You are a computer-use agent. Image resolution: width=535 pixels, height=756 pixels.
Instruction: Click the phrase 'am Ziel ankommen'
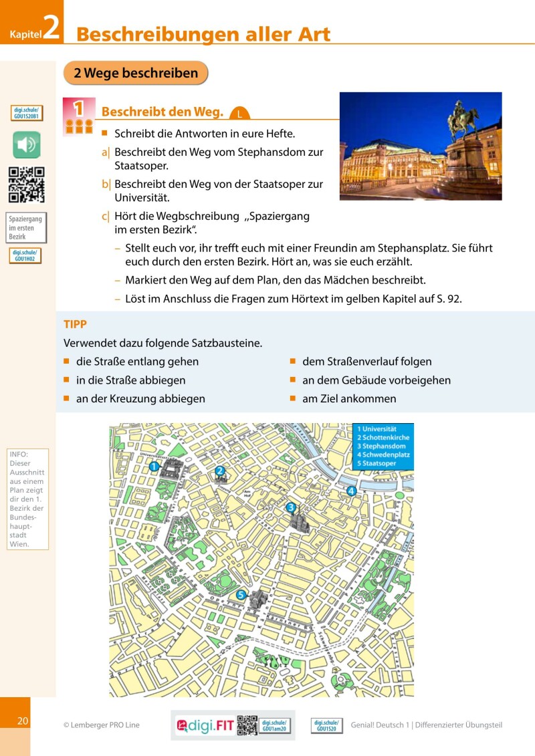(x=349, y=399)
